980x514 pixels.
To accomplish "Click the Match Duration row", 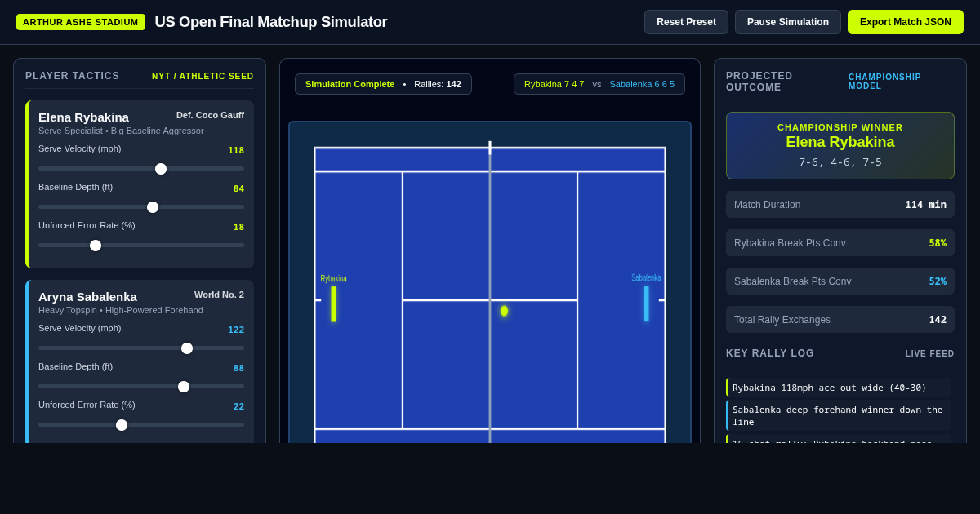I will point(840,205).
